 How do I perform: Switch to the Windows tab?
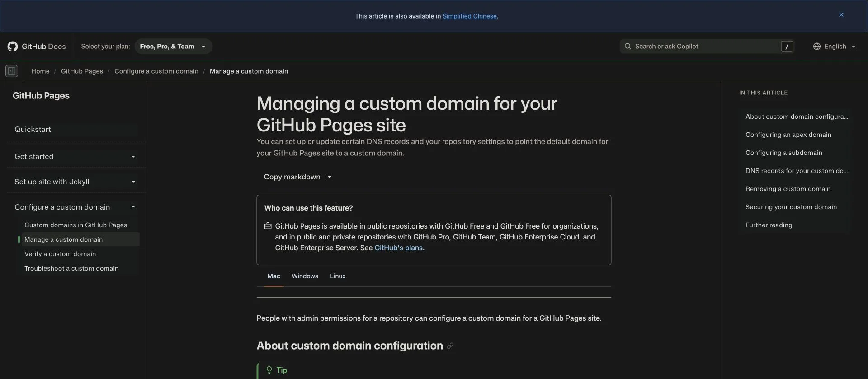point(305,276)
